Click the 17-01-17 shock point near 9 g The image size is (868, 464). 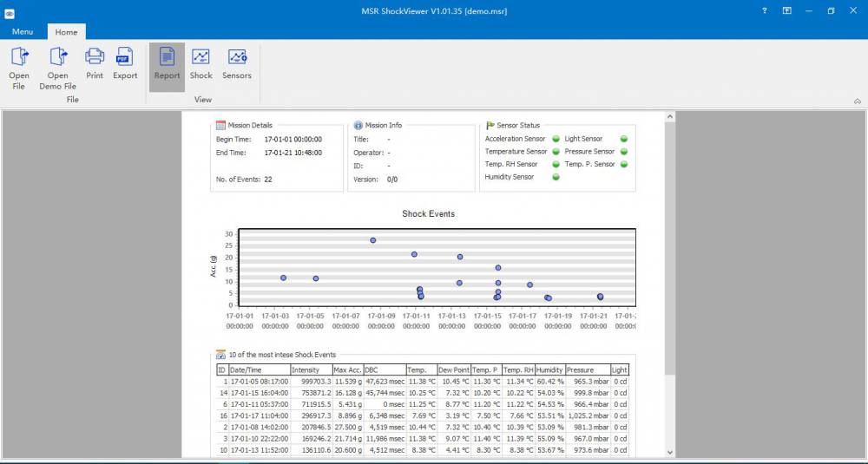[x=529, y=284]
